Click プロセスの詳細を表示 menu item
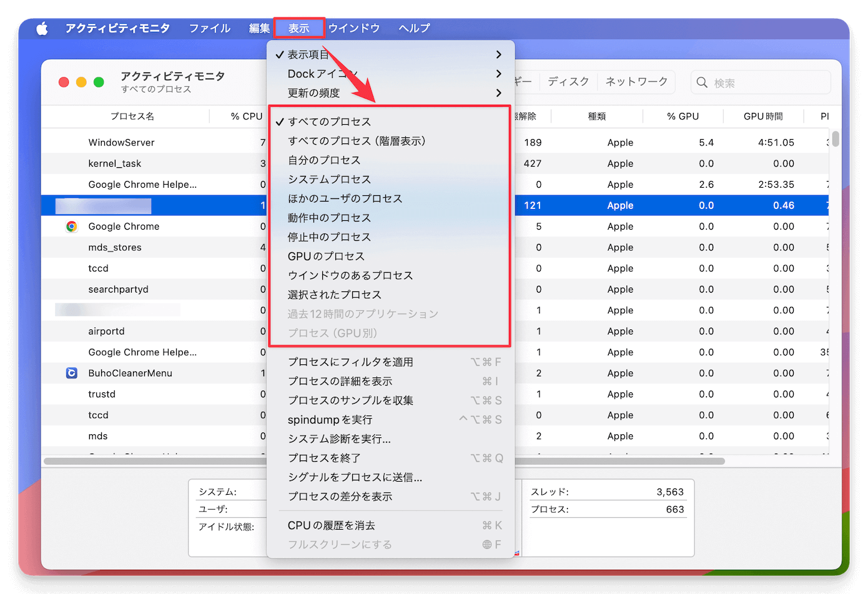 [390, 381]
